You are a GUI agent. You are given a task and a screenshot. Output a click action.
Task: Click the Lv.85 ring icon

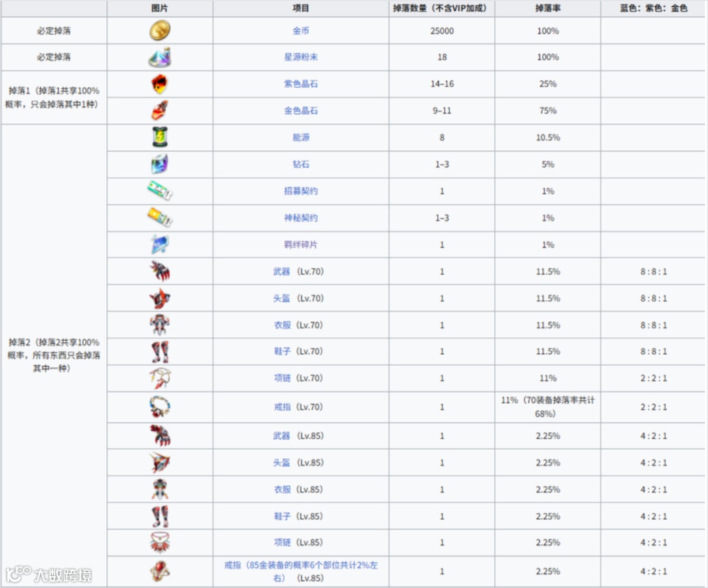pyautogui.click(x=160, y=572)
